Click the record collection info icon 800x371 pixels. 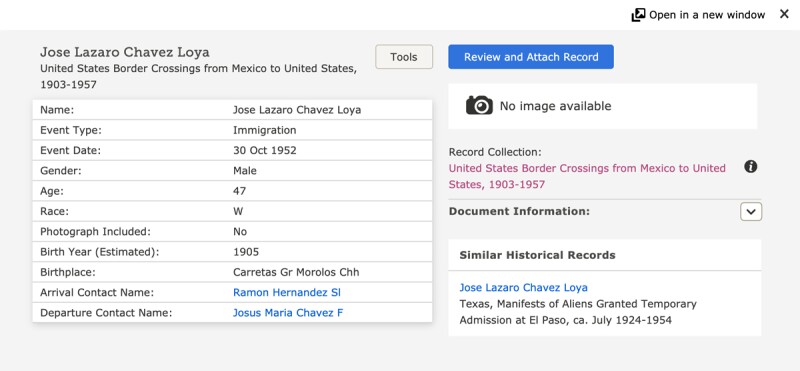click(x=751, y=166)
